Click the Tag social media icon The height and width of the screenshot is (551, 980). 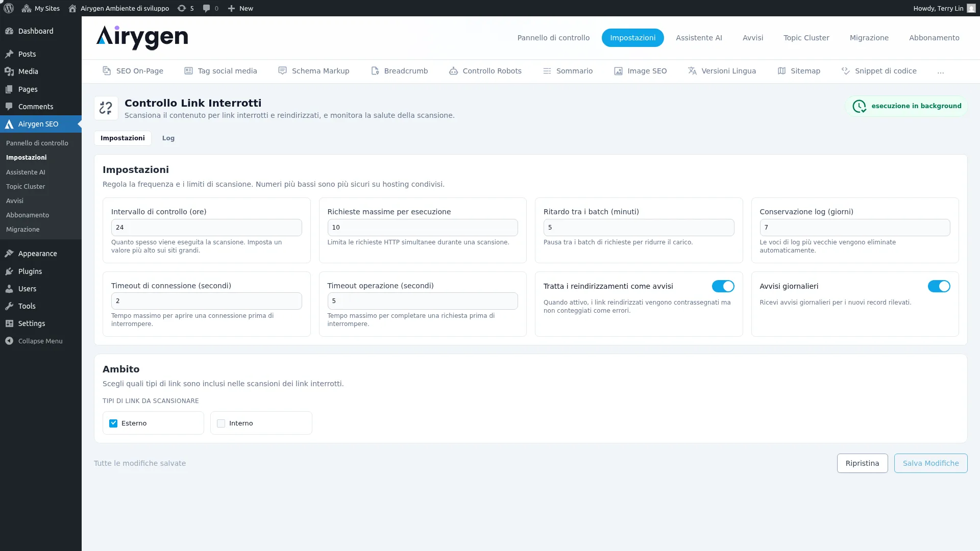pos(188,71)
